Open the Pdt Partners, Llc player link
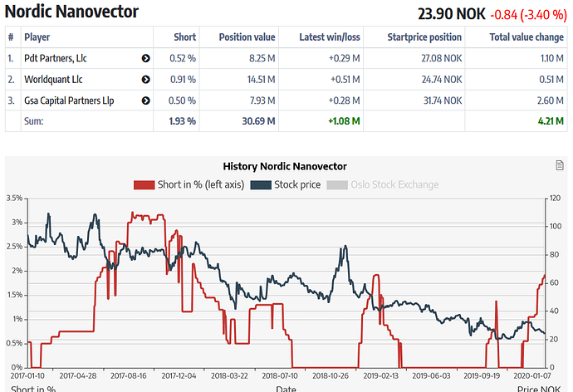The width and height of the screenshot is (573, 392). 56,58
